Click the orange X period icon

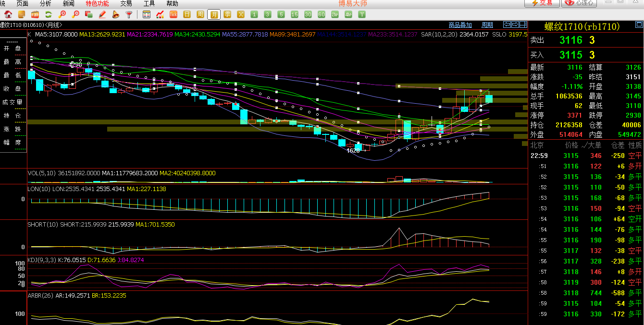(241, 14)
